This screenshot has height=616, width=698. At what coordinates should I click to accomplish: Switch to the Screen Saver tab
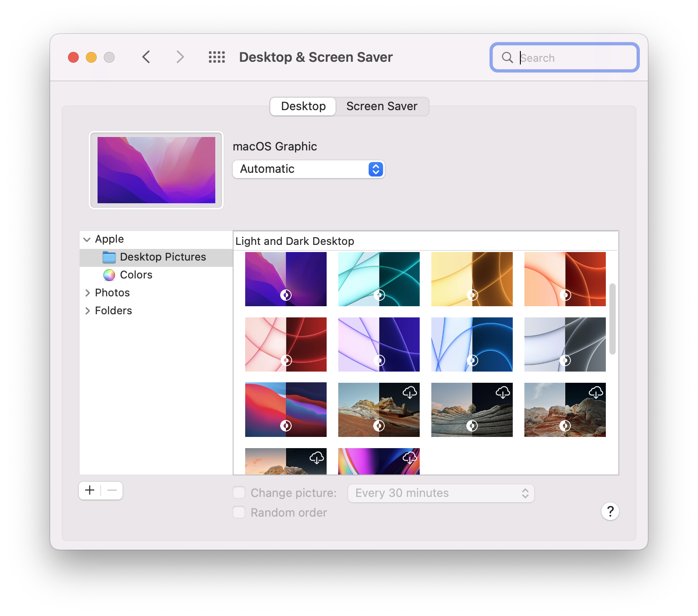click(x=382, y=106)
